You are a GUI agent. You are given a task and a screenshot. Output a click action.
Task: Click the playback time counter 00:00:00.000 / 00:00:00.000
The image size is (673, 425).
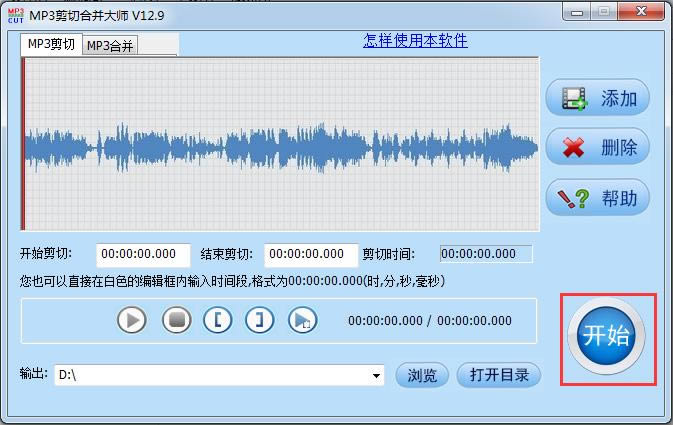point(430,321)
